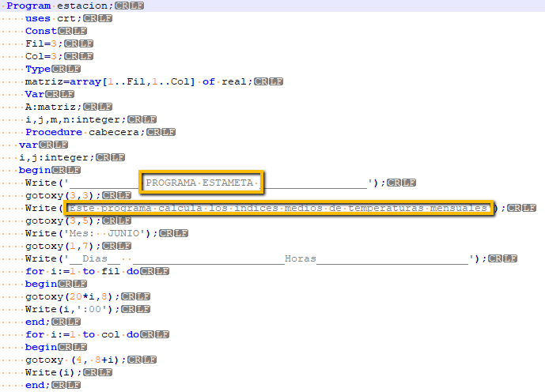This screenshot has height=392, width=545.
Task: Click the 'Const' keyword
Action: [x=41, y=31]
